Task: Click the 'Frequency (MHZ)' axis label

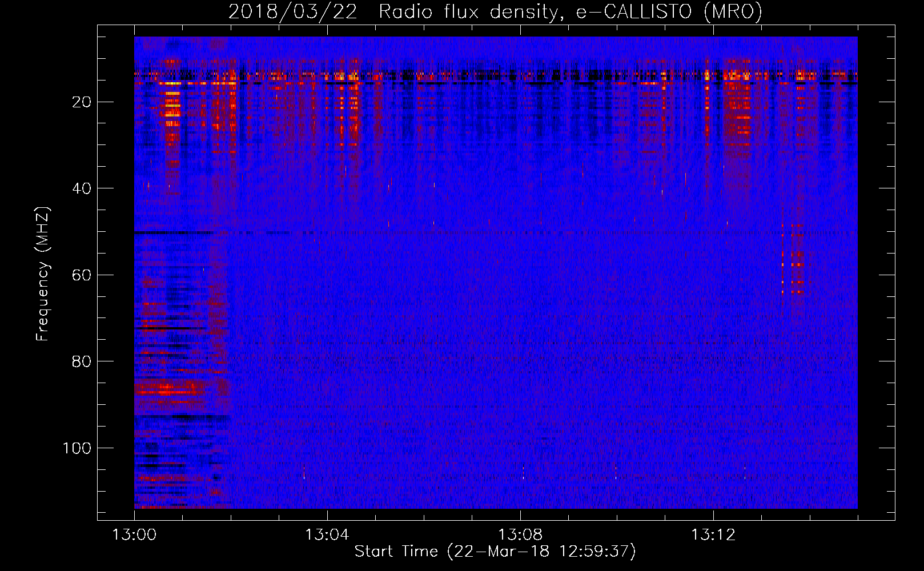Action: (43, 274)
